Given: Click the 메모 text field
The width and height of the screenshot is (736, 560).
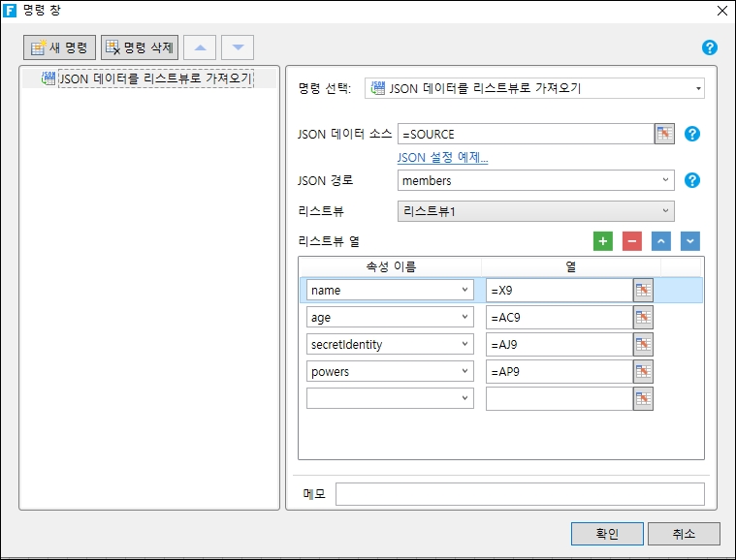Looking at the screenshot, I should (520, 494).
